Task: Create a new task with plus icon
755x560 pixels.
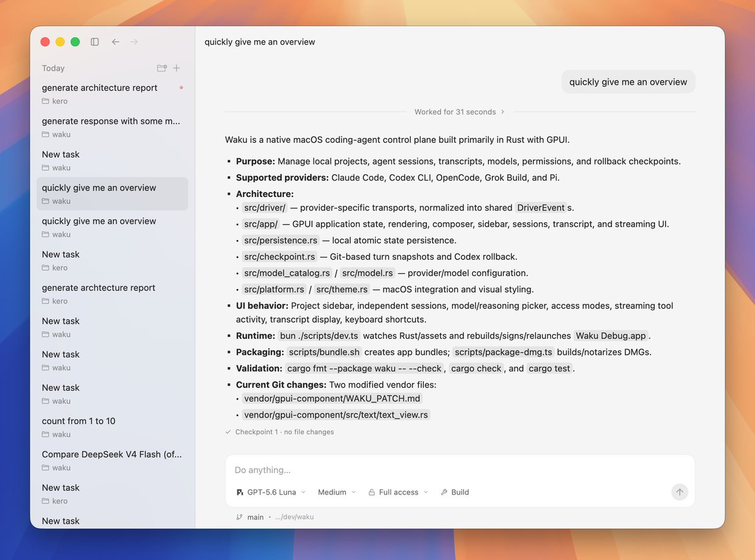Action: point(177,69)
